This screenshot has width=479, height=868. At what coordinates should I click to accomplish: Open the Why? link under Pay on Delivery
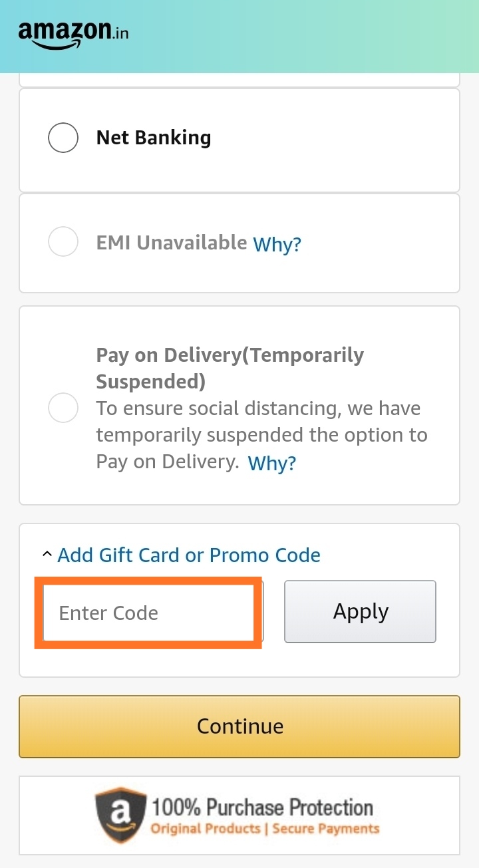[x=272, y=462]
